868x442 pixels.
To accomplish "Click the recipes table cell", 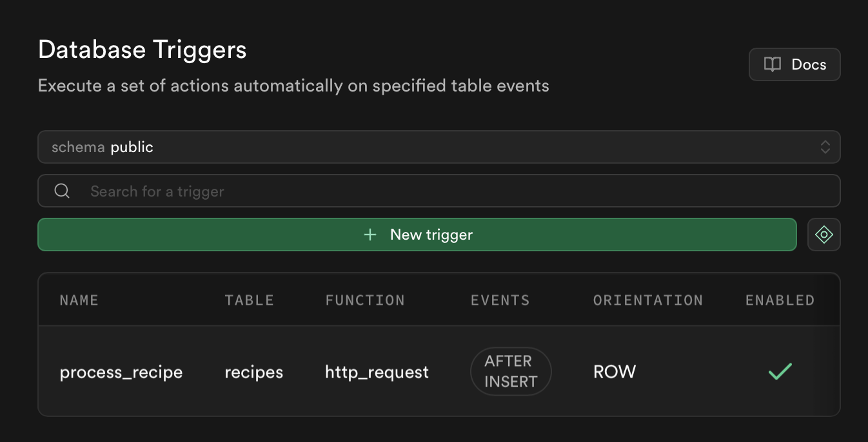I will [x=253, y=372].
